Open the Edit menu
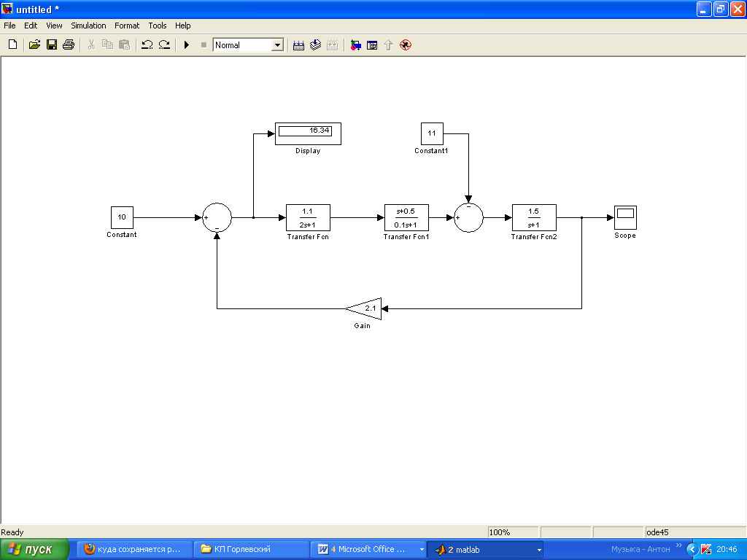The image size is (747, 560). click(x=31, y=26)
